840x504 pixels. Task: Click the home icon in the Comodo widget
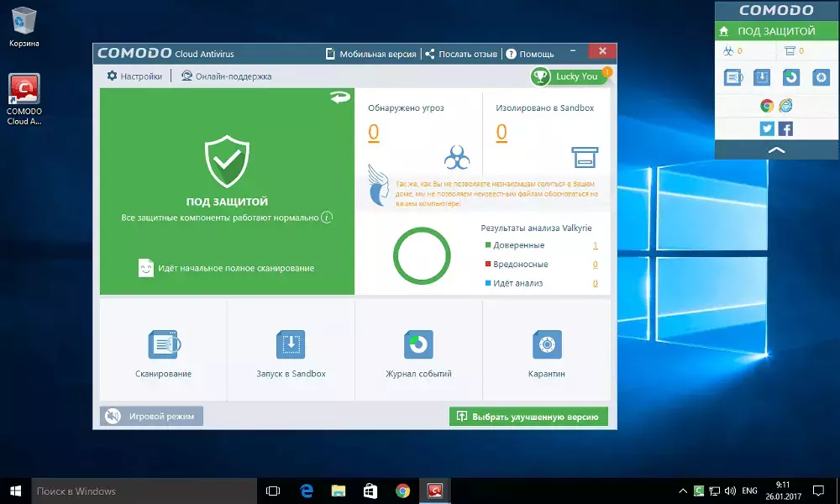pos(724,31)
